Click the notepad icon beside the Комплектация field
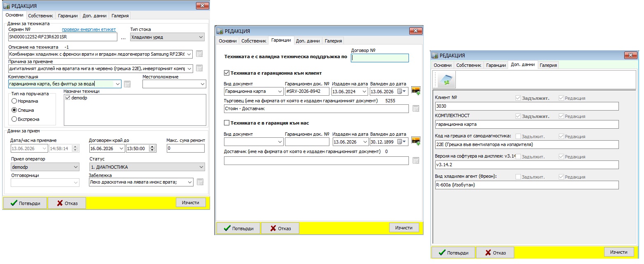Image resolution: width=644 pixels, height=264 pixels. [x=127, y=84]
